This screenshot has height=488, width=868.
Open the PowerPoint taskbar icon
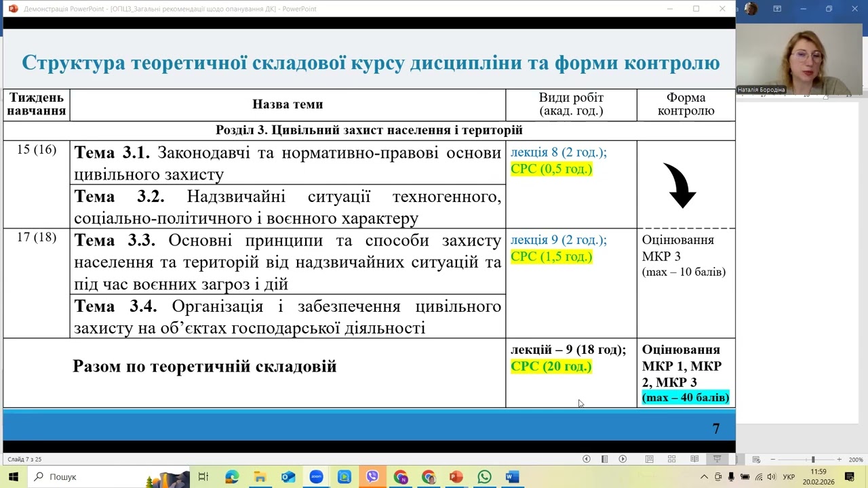point(456,477)
